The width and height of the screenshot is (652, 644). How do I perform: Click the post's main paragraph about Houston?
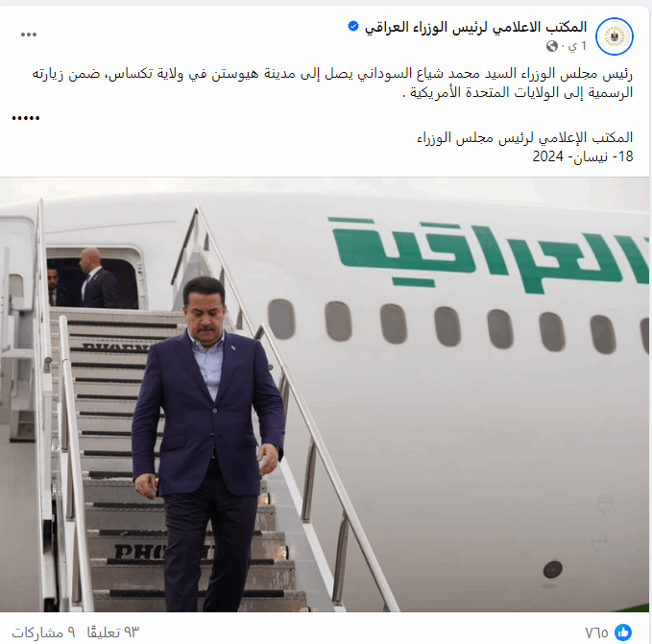coord(332,83)
